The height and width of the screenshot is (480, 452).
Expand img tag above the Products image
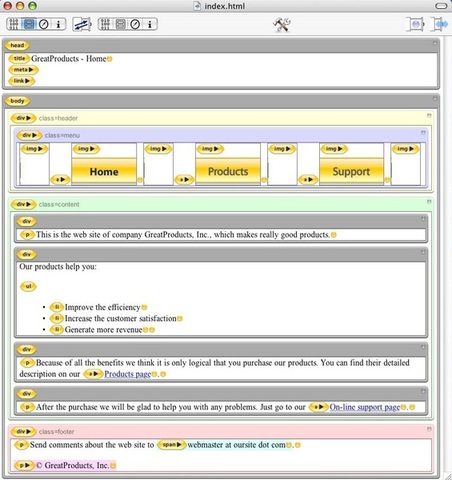tap(210, 149)
